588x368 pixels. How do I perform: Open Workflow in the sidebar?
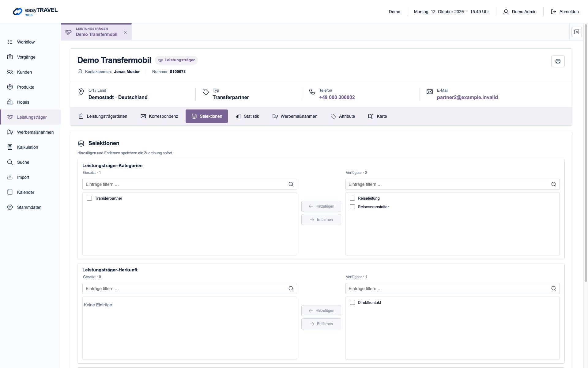click(31, 42)
